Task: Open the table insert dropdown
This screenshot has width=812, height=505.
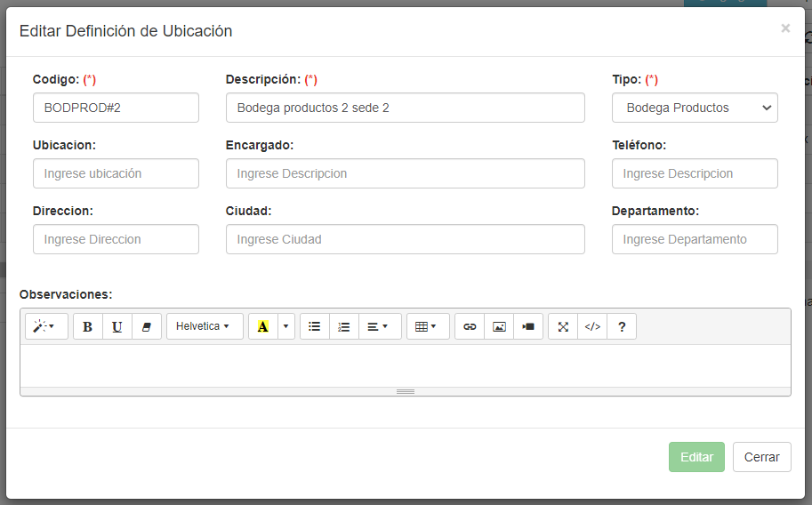Action: click(427, 326)
